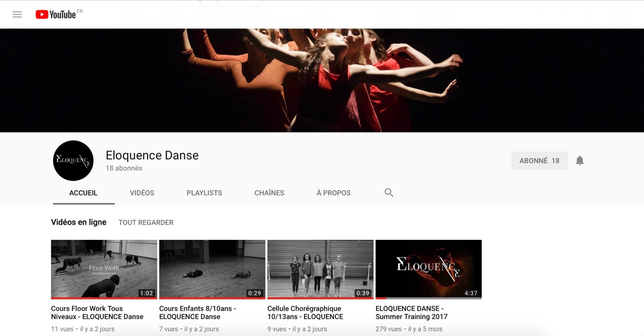The image size is (644, 336).
Task: Play the Cellule Chorégraphique thumbnail
Action: click(x=320, y=269)
